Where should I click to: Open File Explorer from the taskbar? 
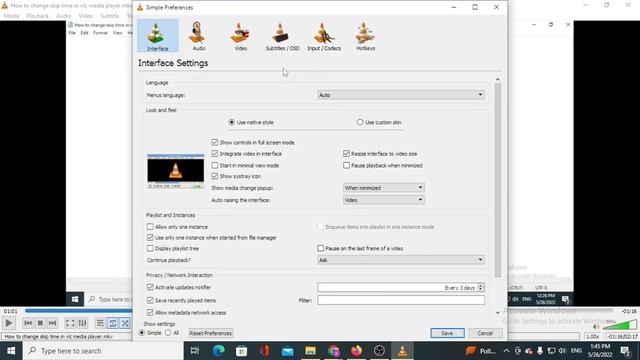point(311,351)
